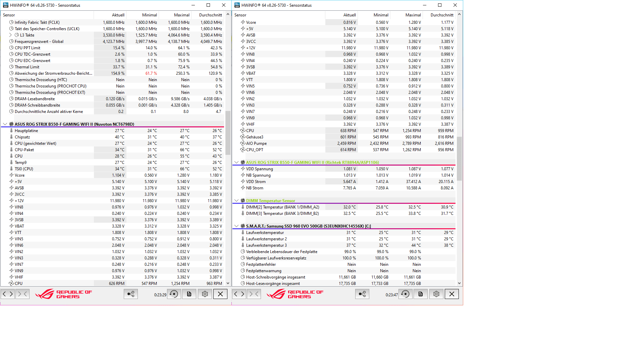Collapse the ASUS Nuvoton NCT6798D sensor group
This screenshot has height=362, width=644.
pyautogui.click(x=5, y=124)
